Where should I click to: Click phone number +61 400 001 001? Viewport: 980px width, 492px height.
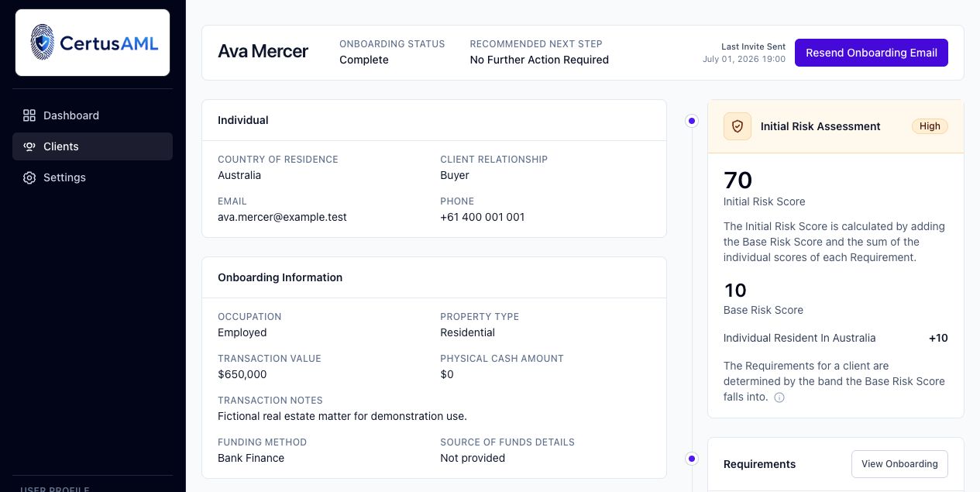pos(483,217)
